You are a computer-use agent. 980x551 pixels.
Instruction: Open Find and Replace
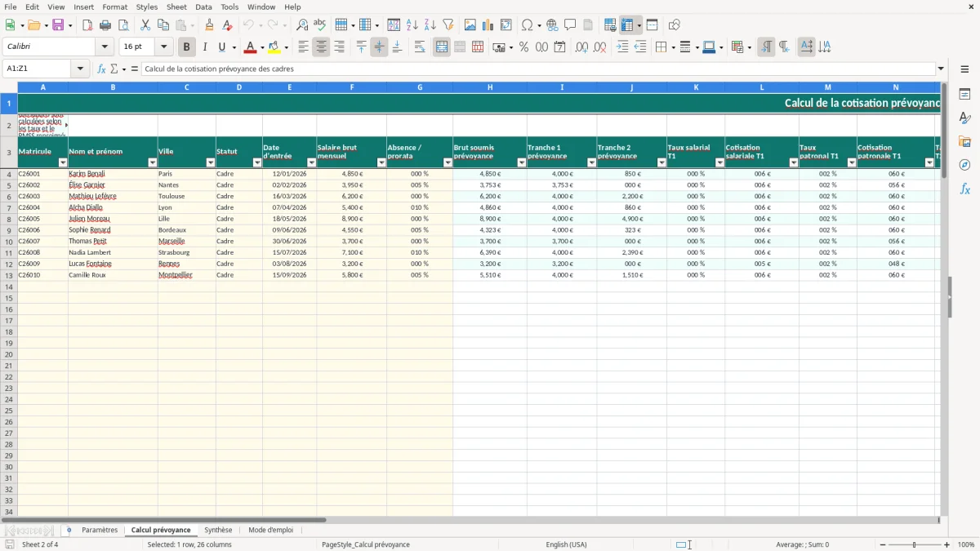[x=302, y=25]
